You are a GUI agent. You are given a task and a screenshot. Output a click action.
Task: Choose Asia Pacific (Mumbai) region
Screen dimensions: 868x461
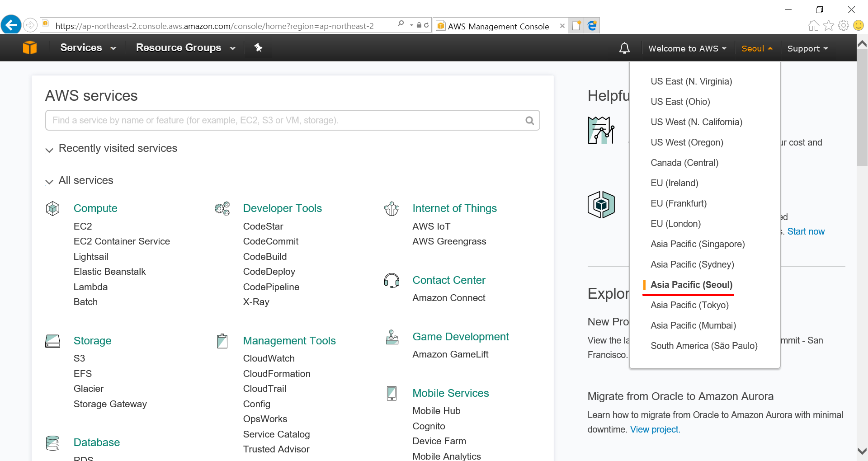tap(693, 325)
